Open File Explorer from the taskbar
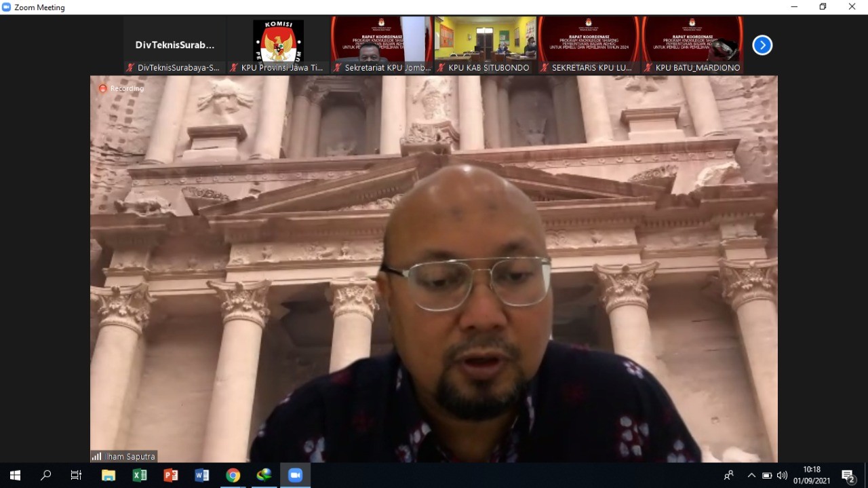The width and height of the screenshot is (868, 488). (x=108, y=475)
